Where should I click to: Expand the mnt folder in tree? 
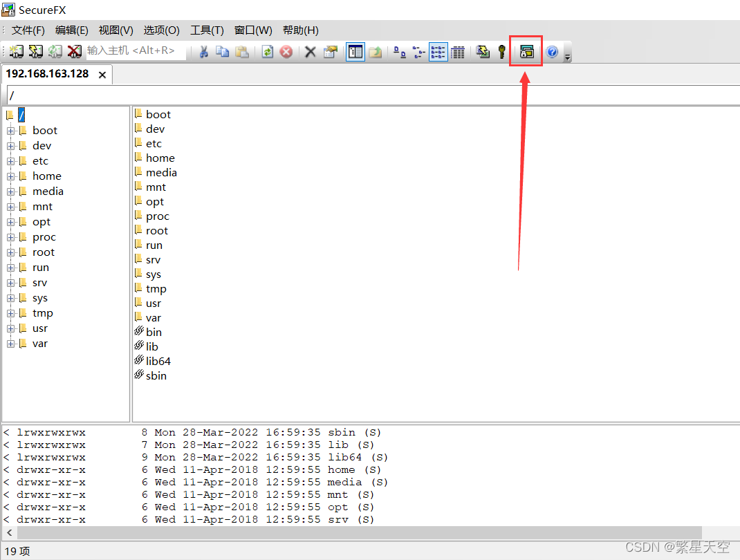[x=10, y=207]
